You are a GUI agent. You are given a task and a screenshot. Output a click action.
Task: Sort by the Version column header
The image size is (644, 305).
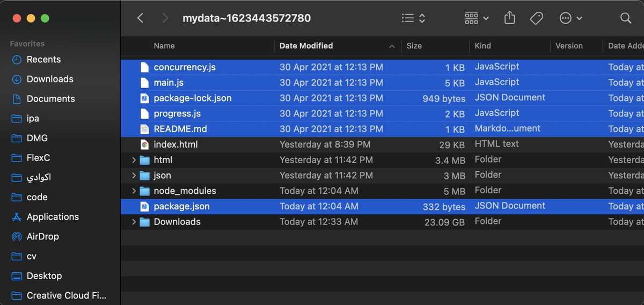(569, 46)
